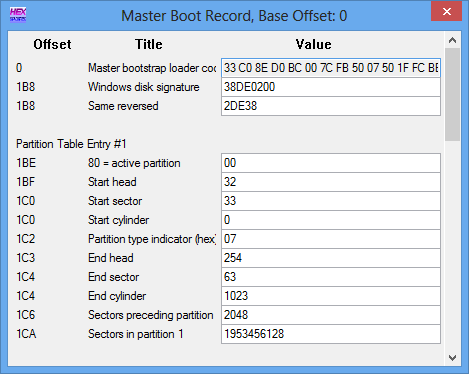The height and width of the screenshot is (374, 469).
Task: Click the Windows disk signature value field
Action: [331, 87]
